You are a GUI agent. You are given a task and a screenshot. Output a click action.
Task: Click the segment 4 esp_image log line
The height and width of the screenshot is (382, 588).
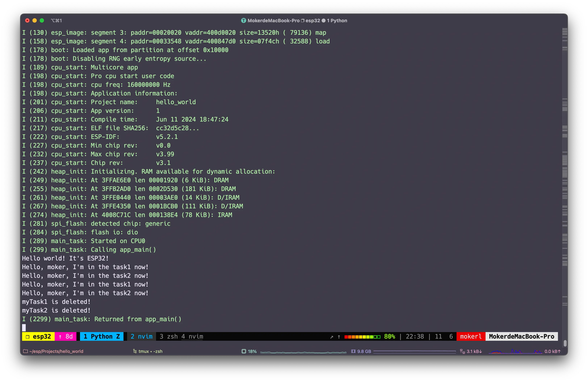pos(176,41)
